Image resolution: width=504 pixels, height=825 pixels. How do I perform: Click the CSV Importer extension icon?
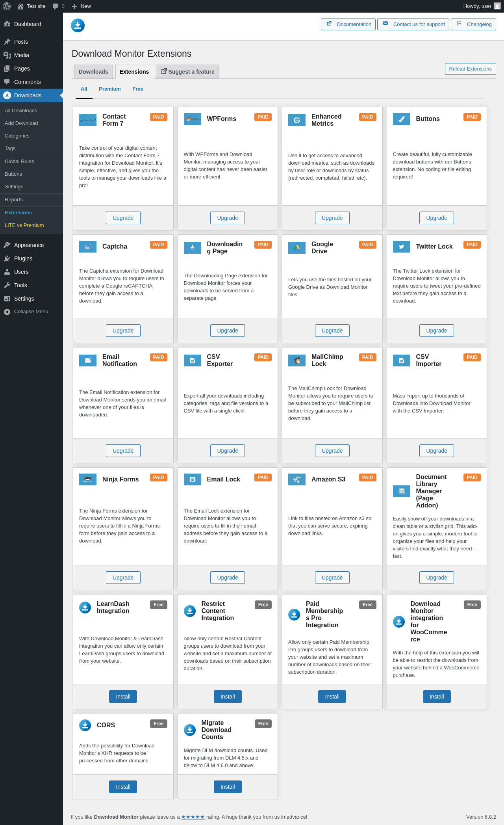(x=402, y=360)
